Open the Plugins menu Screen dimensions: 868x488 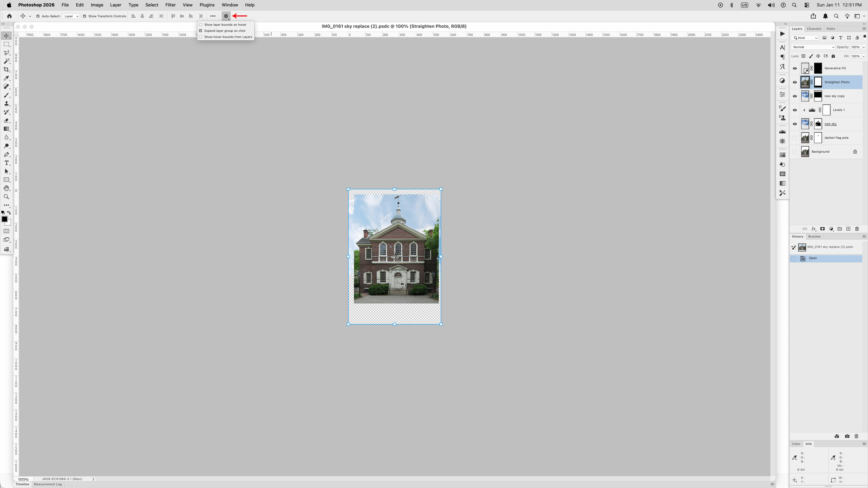[x=207, y=5]
